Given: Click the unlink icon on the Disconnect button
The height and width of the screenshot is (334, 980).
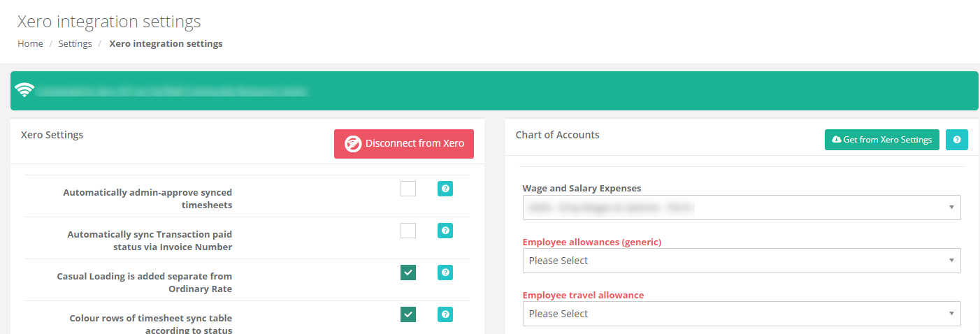Looking at the screenshot, I should point(353,144).
